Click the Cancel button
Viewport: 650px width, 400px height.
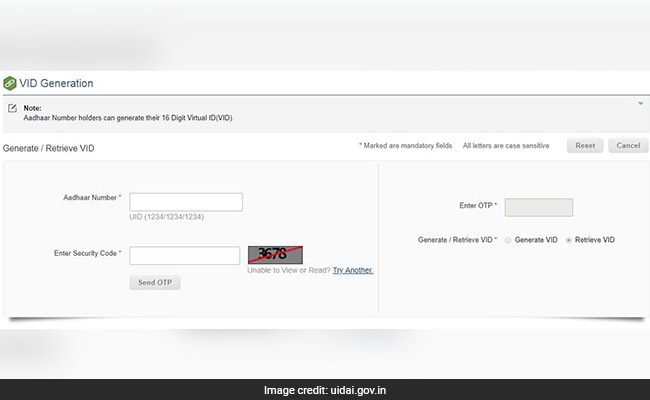628,145
